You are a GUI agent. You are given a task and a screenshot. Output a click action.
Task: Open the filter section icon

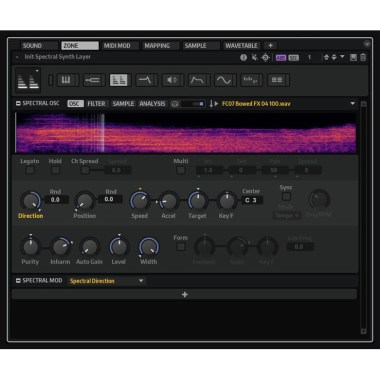145,80
